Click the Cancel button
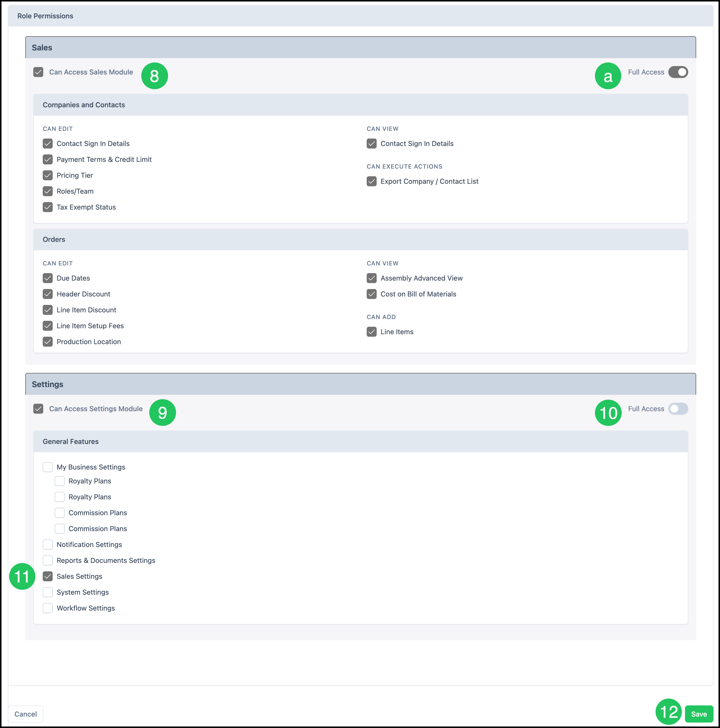This screenshot has width=720, height=728. click(26, 714)
